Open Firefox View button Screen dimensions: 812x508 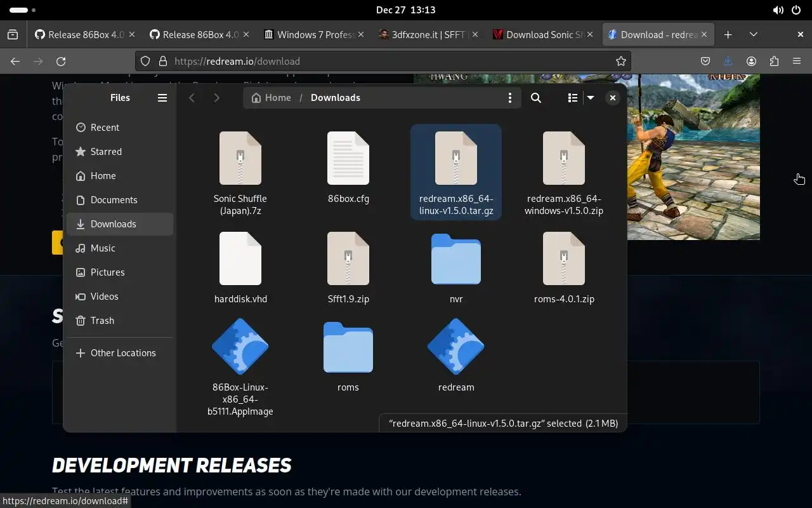13,35
